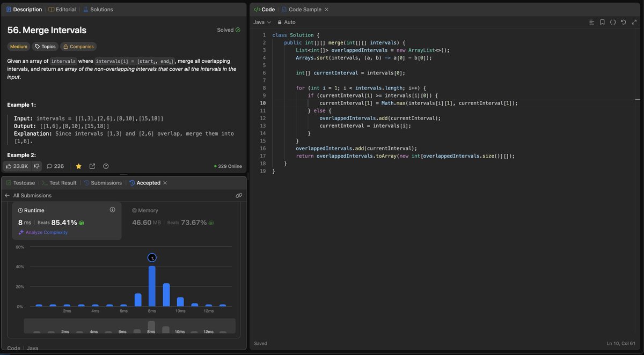Screen dimensions: 644x355
Task: Click the yellow star favorite icon
Action: coord(78,166)
